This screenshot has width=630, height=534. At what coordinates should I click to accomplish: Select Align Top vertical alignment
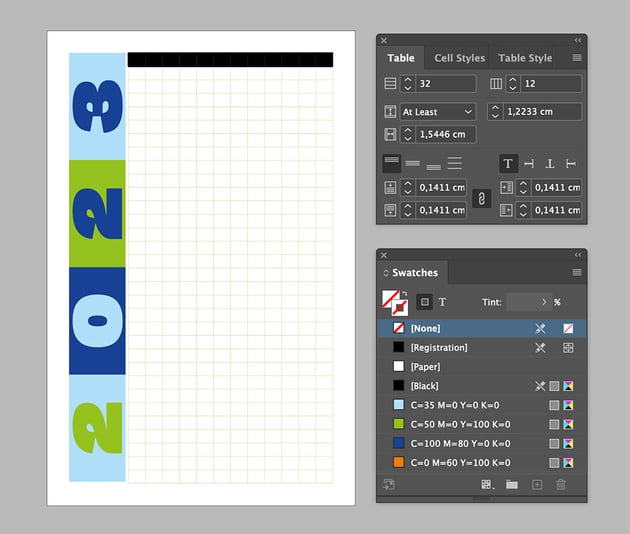pos(391,163)
